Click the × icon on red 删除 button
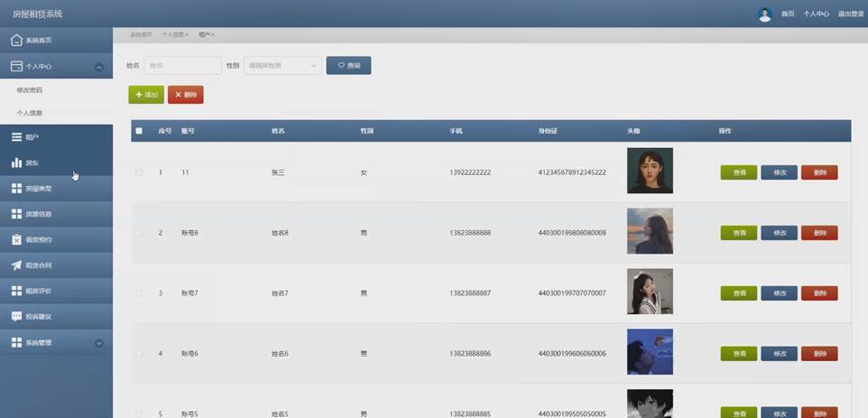 pyautogui.click(x=179, y=95)
